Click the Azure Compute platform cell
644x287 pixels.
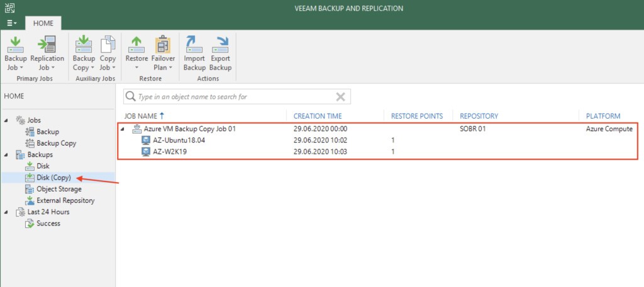(609, 129)
